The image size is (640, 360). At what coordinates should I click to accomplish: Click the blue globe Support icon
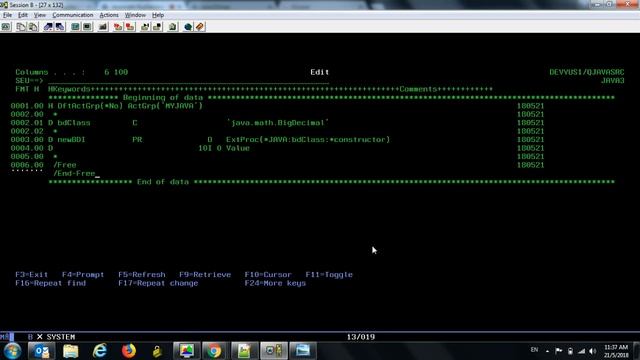pyautogui.click(x=188, y=27)
